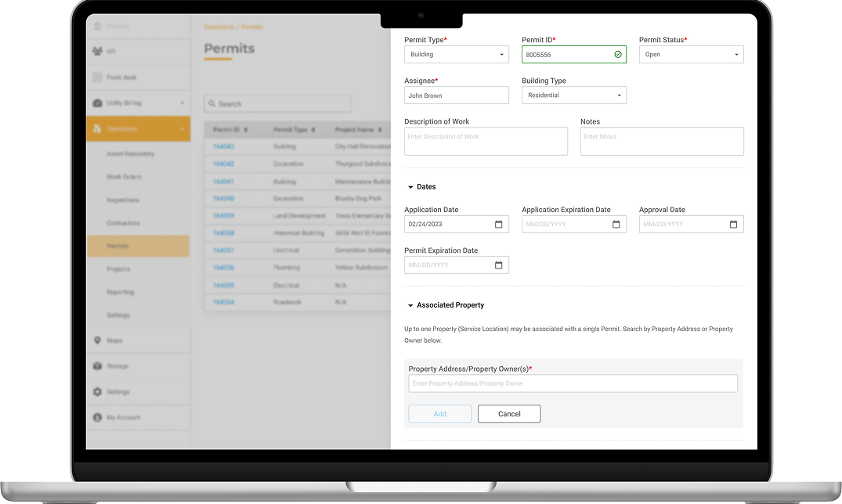The image size is (842, 504).
Task: Collapse the Operations sidebar menu arrow
Action: [182, 129]
